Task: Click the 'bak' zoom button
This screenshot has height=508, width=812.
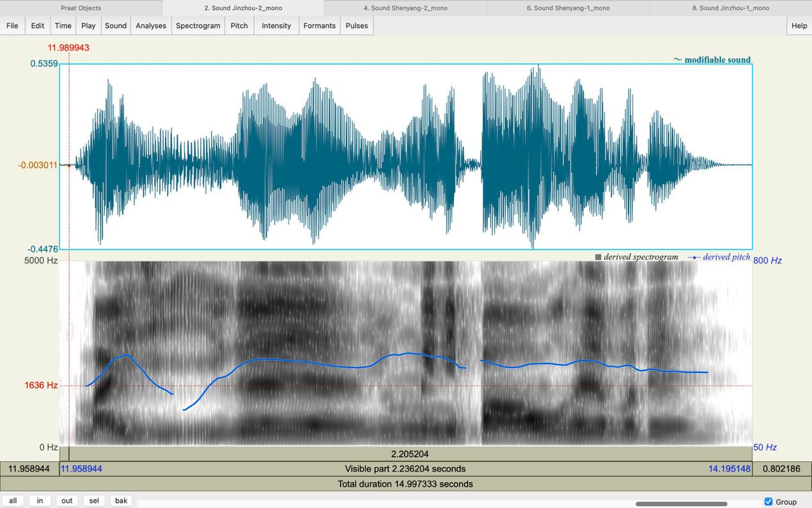Action: (121, 501)
